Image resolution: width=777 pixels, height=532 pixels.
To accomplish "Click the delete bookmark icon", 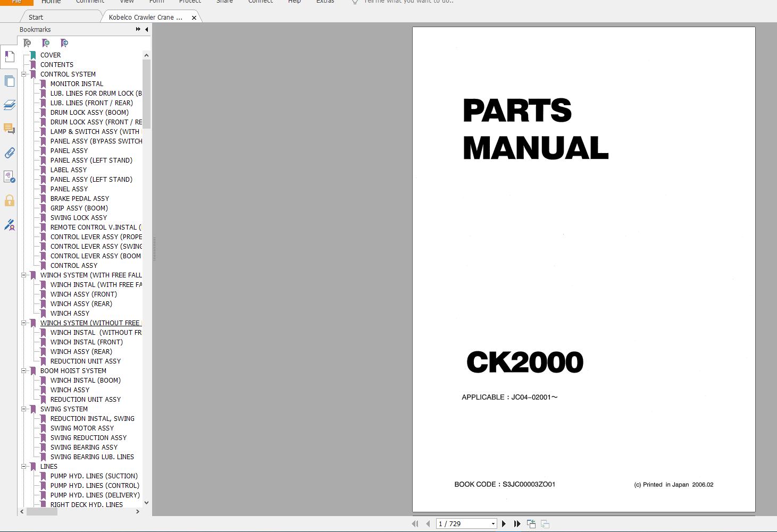I will pos(27,43).
